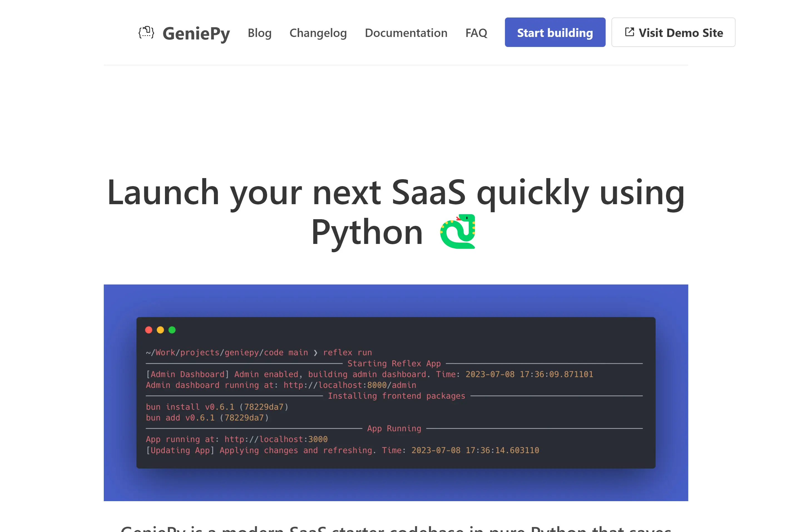Click the green snake emoji
Viewport: 799px width, 532px height.
tap(457, 232)
